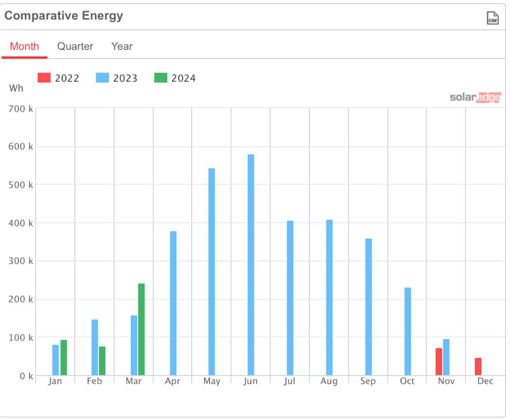Select the March 2024 green bar
Screen dimensions: 510x420
[x=141, y=329]
